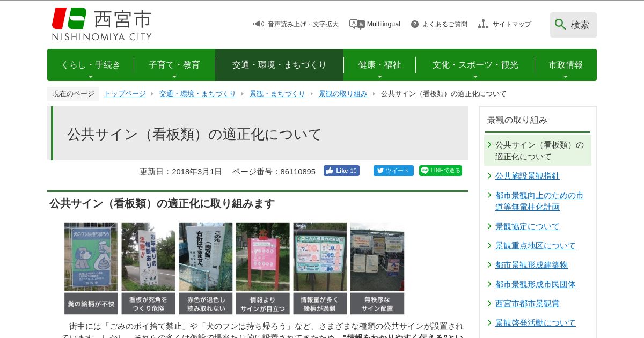Go to 景観・まちづくり breadcrumb link

click(277, 94)
